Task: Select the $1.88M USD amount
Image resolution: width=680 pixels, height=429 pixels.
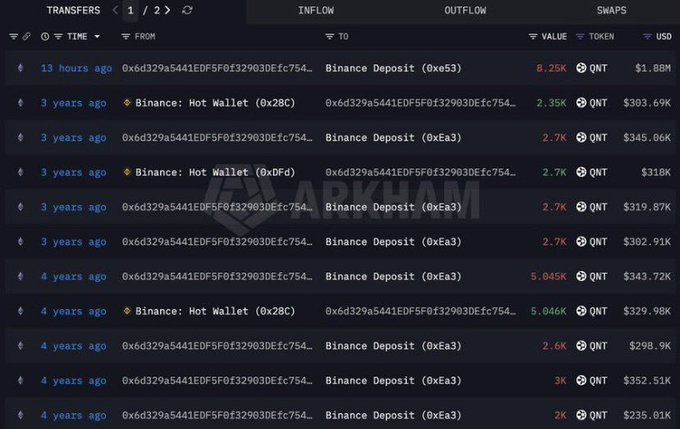Action: (653, 68)
